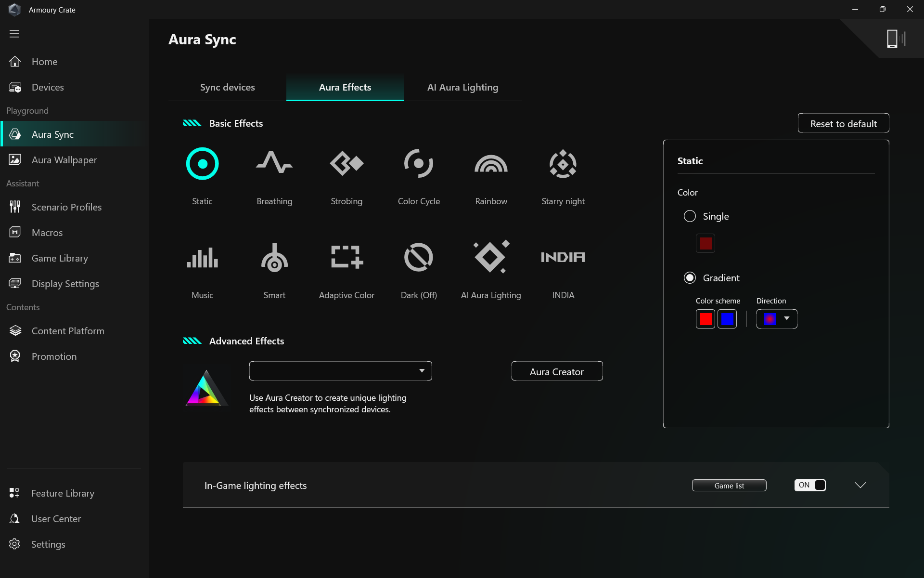The width and height of the screenshot is (924, 578).
Task: Select the Static lighting effect icon
Action: pyautogui.click(x=202, y=164)
